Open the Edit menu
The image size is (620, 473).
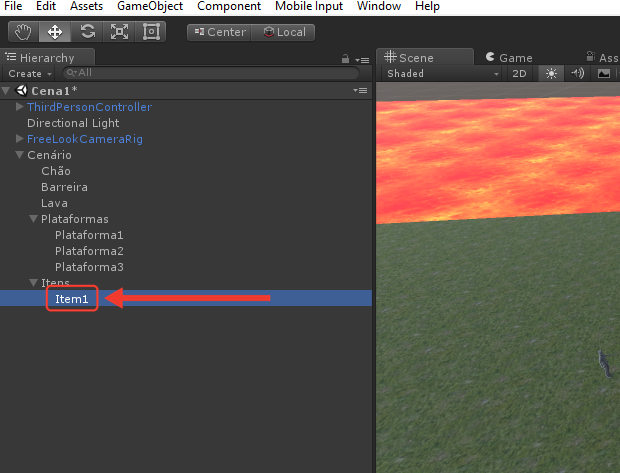[x=46, y=6]
